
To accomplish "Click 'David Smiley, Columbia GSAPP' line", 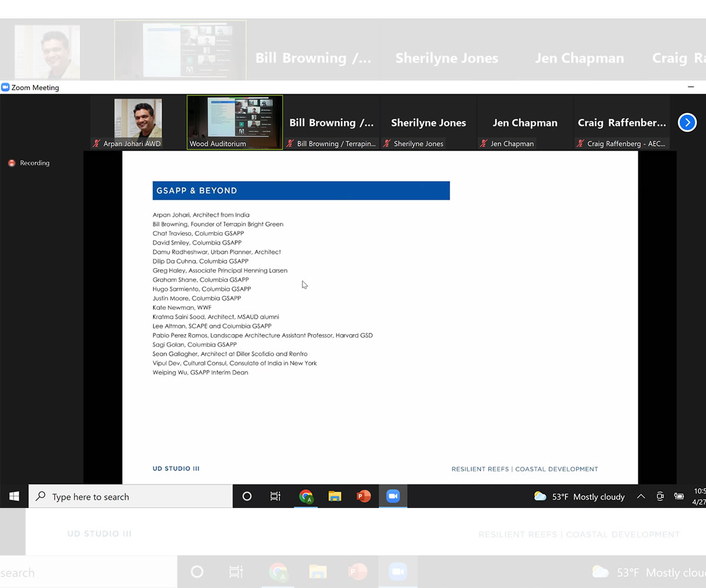I will coord(197,243).
